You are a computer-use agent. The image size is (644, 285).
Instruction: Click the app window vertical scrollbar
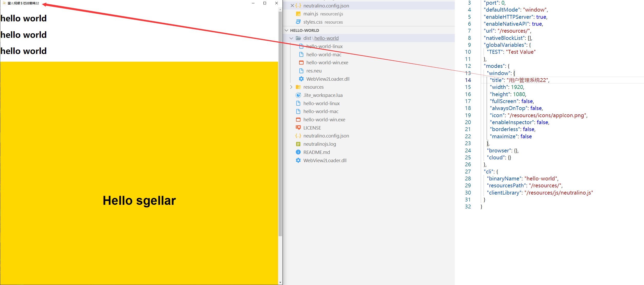(x=280, y=123)
